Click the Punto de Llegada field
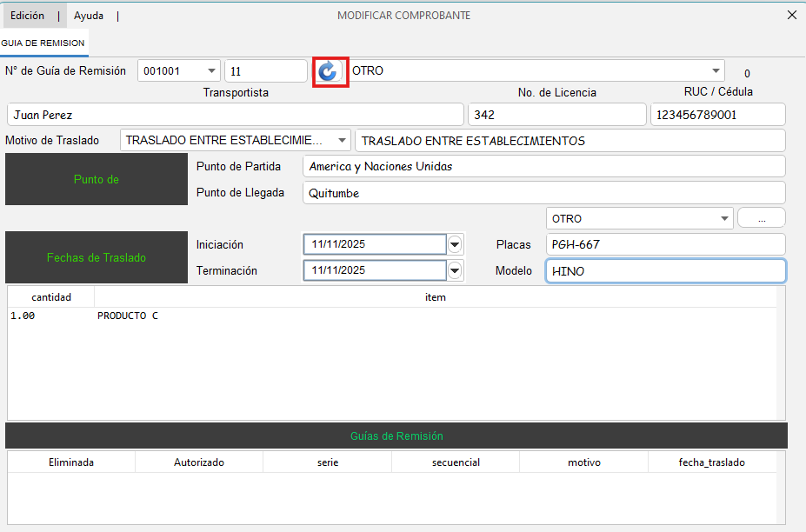This screenshot has height=532, width=806. tap(543, 193)
